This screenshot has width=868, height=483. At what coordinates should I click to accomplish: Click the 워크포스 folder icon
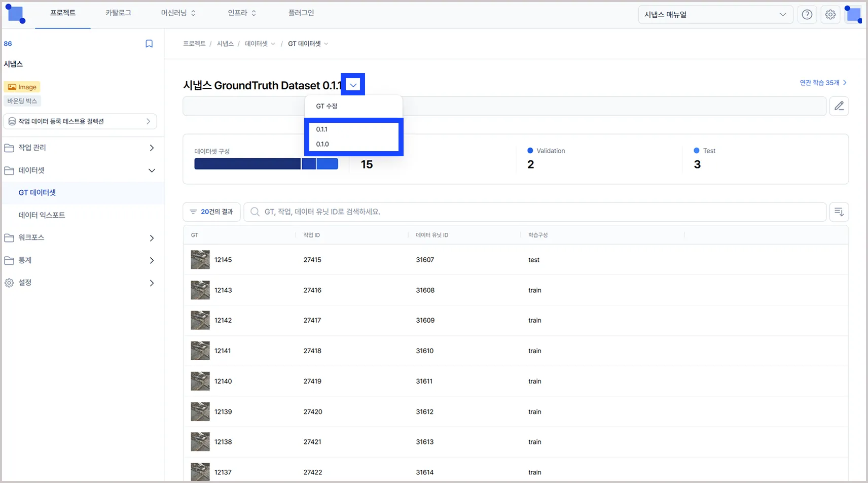click(9, 237)
